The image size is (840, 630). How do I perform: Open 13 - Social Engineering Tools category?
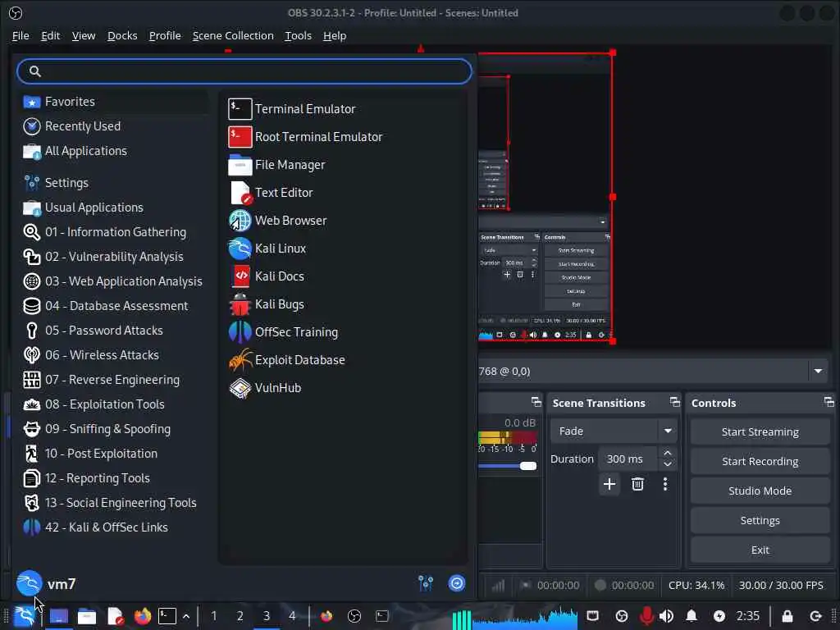point(113,503)
